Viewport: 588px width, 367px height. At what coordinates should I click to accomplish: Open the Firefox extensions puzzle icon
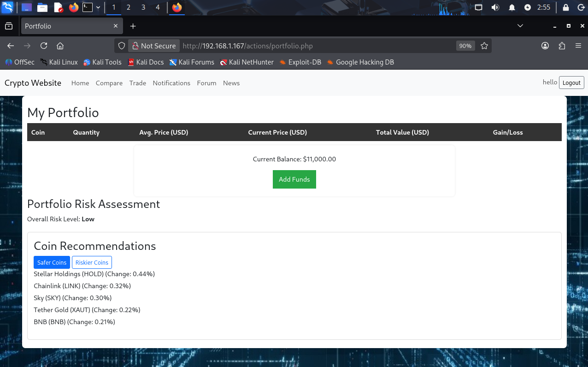tap(562, 46)
